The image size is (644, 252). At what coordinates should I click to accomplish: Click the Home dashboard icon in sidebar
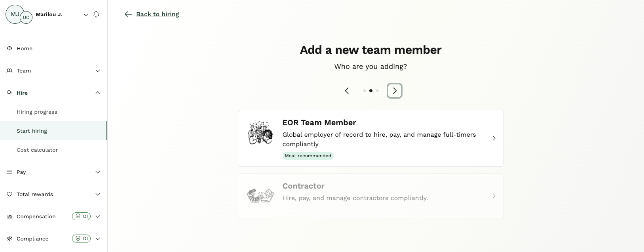pyautogui.click(x=9, y=48)
